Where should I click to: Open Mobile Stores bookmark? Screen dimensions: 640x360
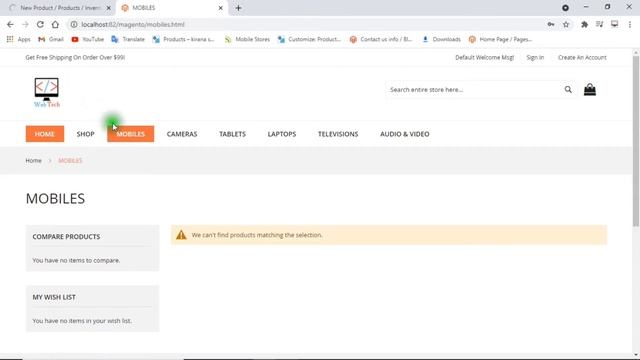(247, 39)
